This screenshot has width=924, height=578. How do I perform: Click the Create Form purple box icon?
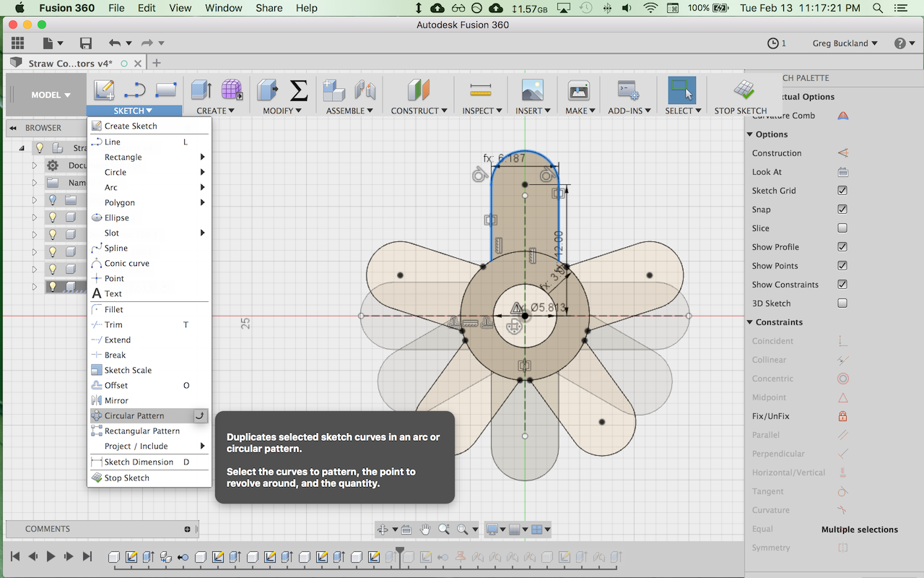click(x=232, y=90)
